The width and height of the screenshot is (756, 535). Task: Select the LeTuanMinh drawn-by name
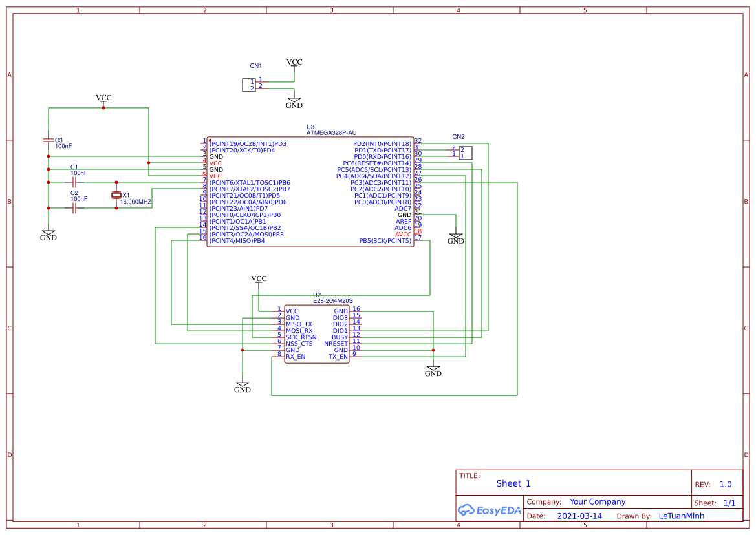(x=681, y=516)
